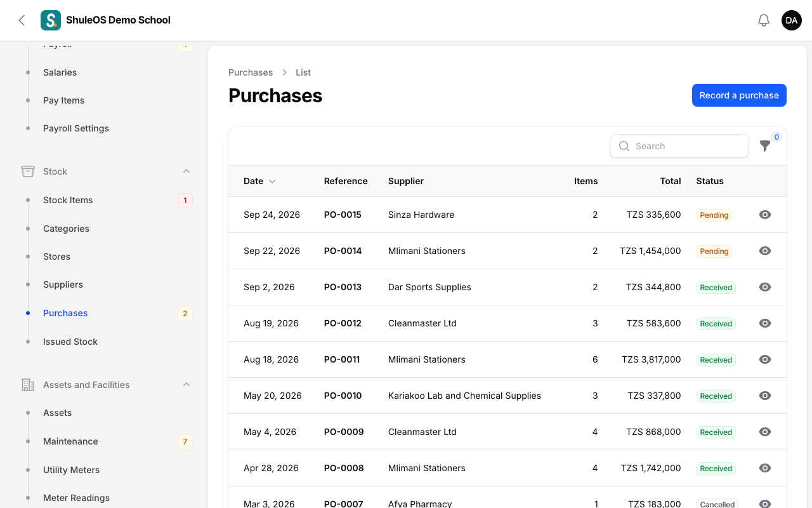Screen dimensions: 812x508
Task: View purchase PO-0012 with eye icon
Action: pyautogui.click(x=765, y=323)
